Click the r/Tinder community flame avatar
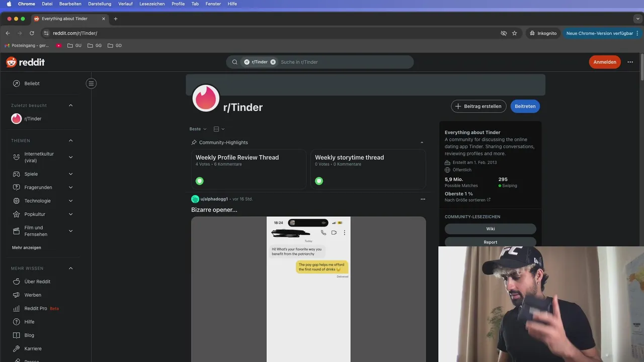Screen dimensions: 644x362 coord(206,98)
